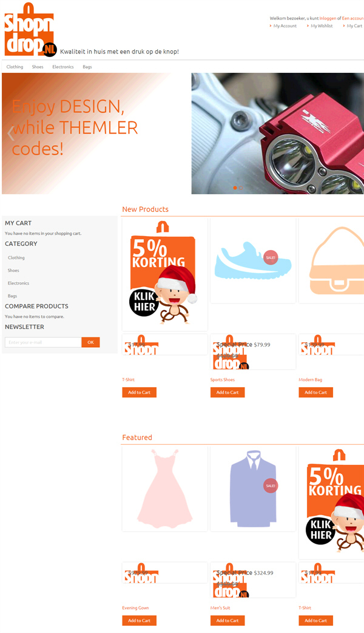The image size is (364, 633).
Task: Select the second carousel indicator dot
Action: (x=241, y=188)
